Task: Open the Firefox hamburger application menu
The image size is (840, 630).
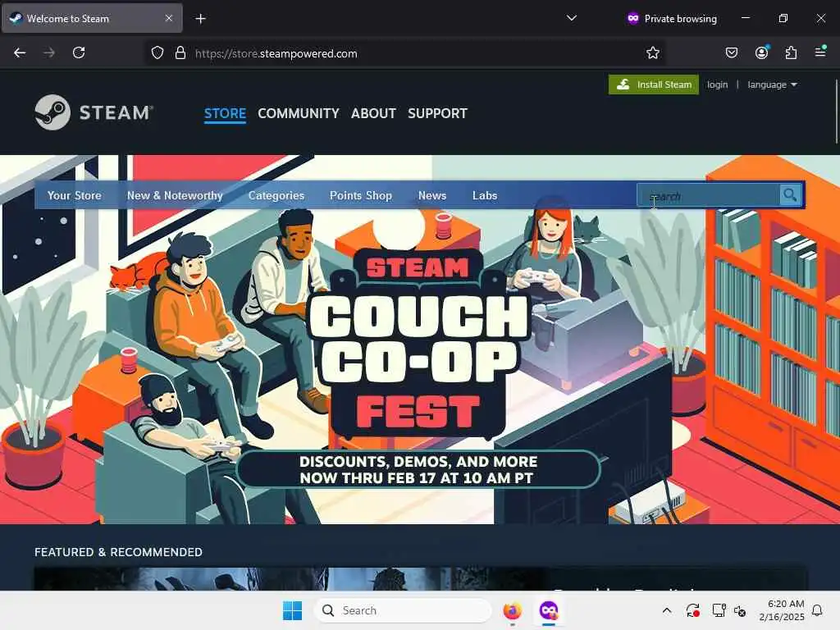Action: 820,52
